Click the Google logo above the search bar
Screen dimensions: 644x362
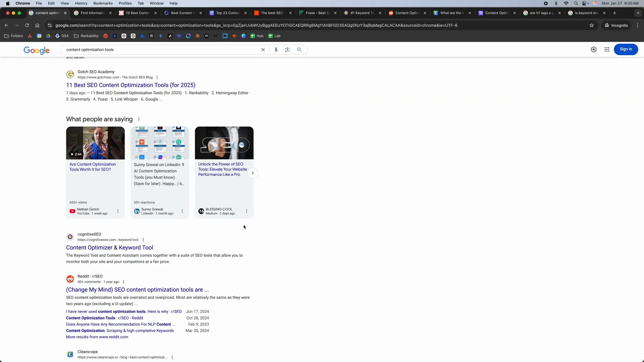37,51
